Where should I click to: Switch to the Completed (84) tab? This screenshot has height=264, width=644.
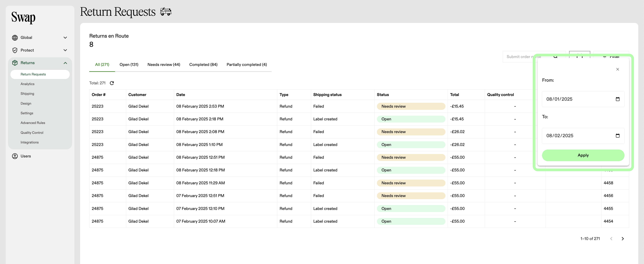[x=203, y=64]
